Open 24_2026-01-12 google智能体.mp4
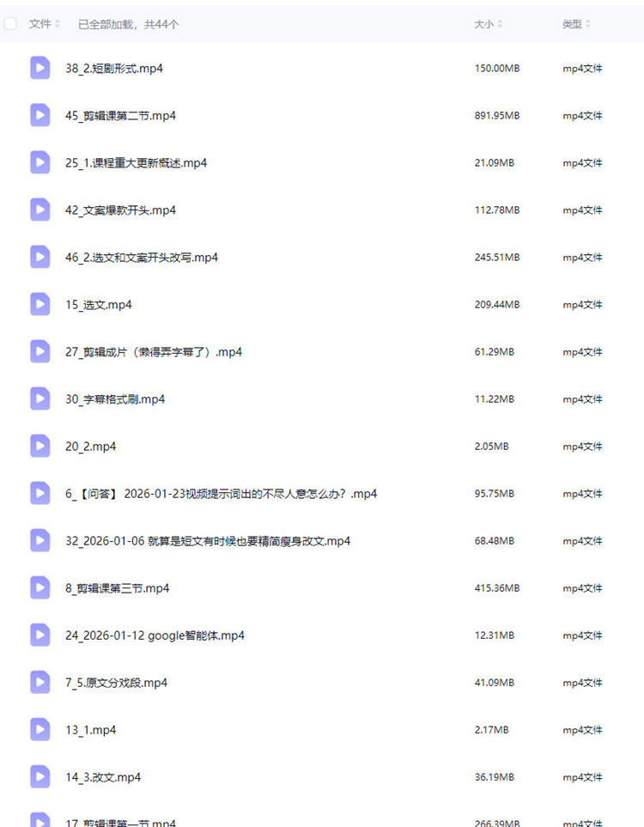The height and width of the screenshot is (827, 644). pyautogui.click(x=155, y=635)
